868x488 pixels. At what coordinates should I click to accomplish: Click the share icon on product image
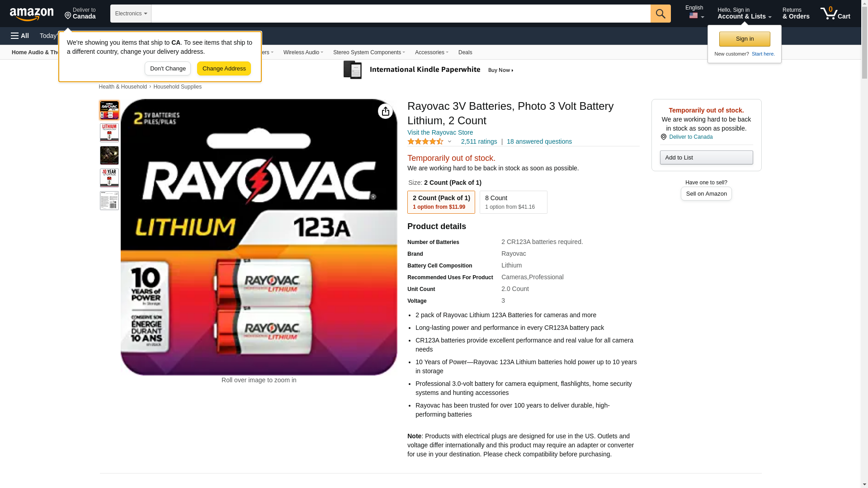pos(385,111)
